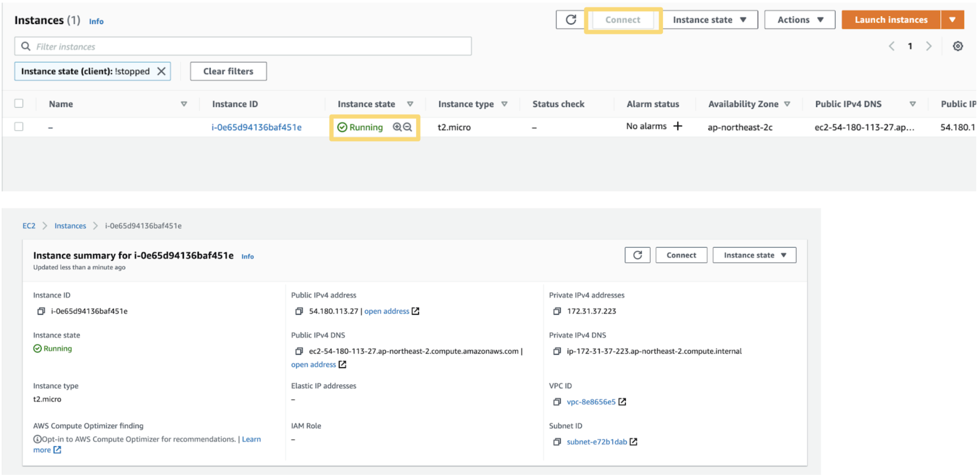Image resolution: width=980 pixels, height=475 pixels.
Task: Click external icon after DNS open address
Action: [x=342, y=365]
